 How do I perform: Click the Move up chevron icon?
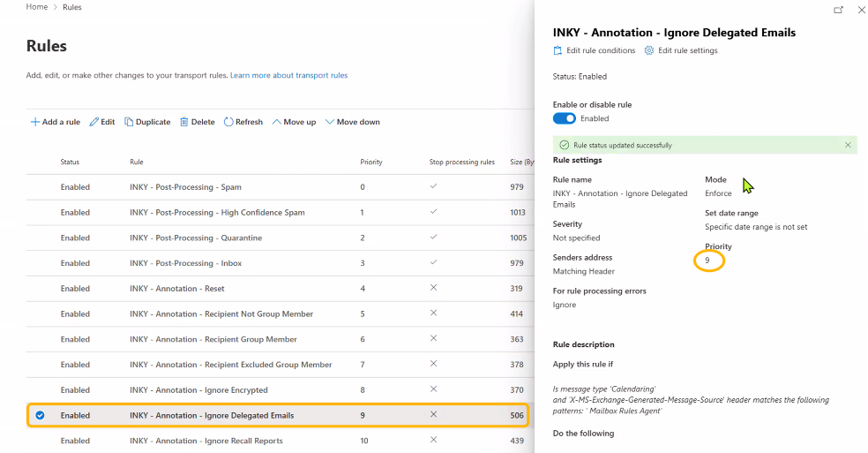(x=277, y=122)
